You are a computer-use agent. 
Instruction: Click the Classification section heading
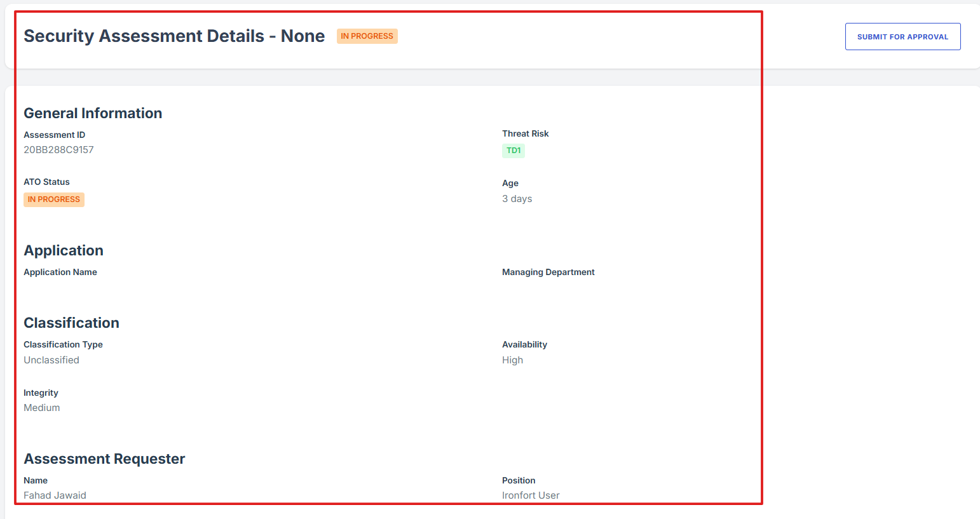[x=71, y=323]
